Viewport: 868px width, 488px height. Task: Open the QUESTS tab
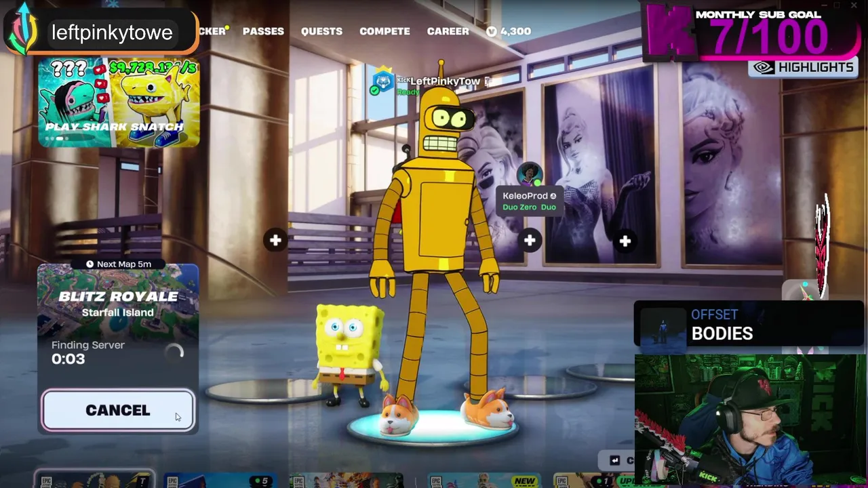(321, 31)
